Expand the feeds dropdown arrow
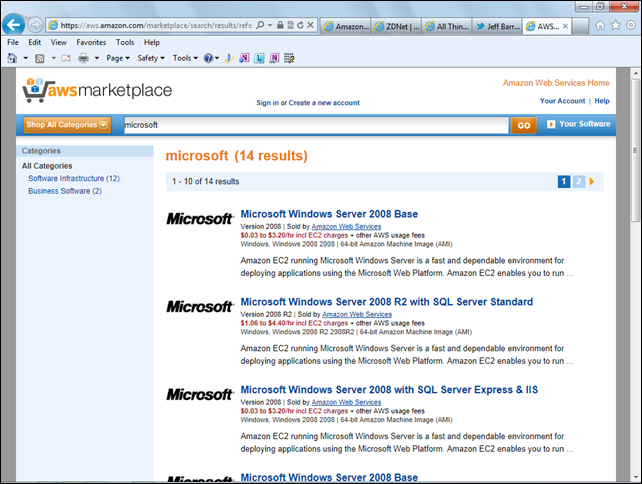 click(53, 58)
